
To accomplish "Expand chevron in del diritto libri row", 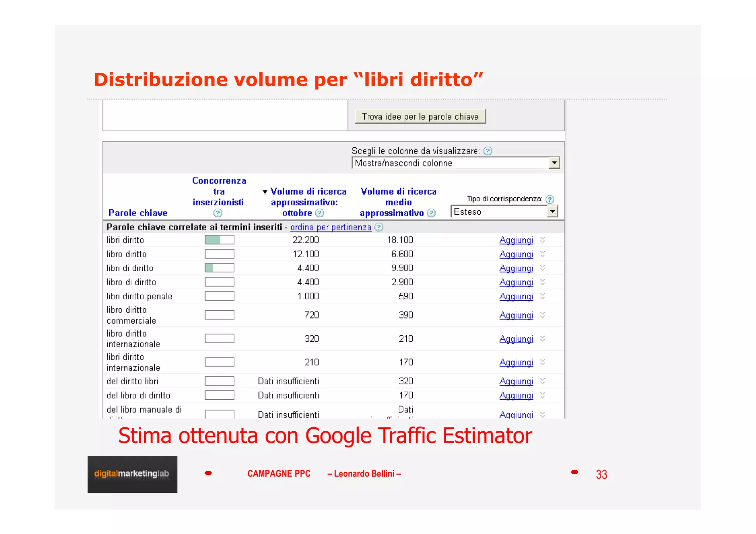I will point(542,381).
